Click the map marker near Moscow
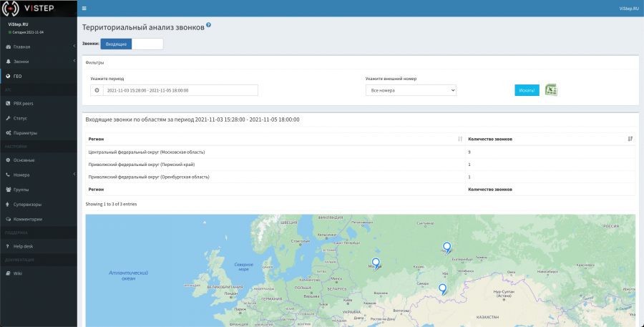Image resolution: width=644 pixels, height=327 pixels. tap(376, 263)
